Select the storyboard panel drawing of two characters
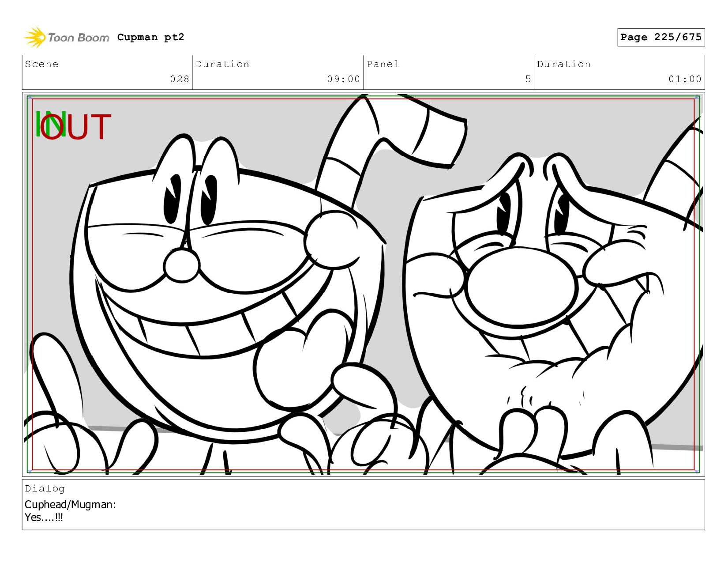The height and width of the screenshot is (563, 728). pyautogui.click(x=363, y=284)
